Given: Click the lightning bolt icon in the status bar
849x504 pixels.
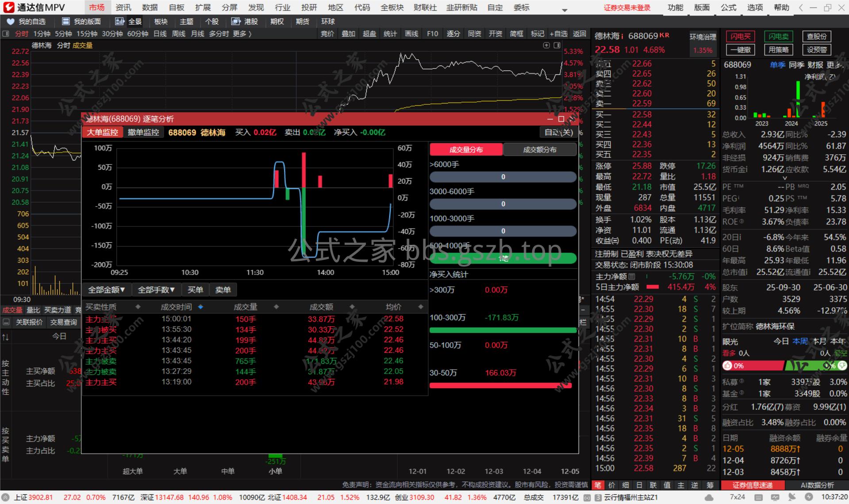Looking at the screenshot, I should (x=809, y=498).
